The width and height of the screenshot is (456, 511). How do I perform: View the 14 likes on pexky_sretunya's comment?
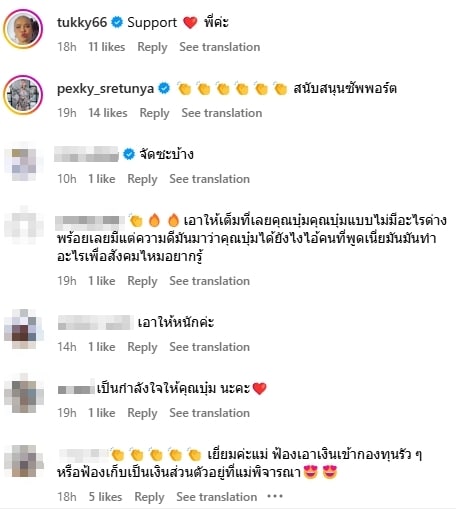pyautogui.click(x=108, y=113)
